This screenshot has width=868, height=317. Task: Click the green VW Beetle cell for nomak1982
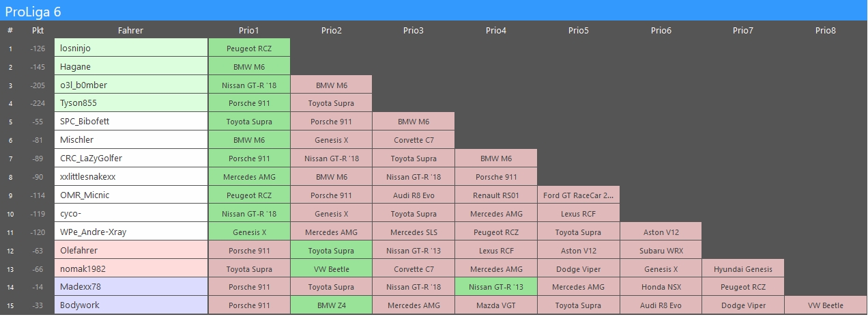tap(331, 268)
